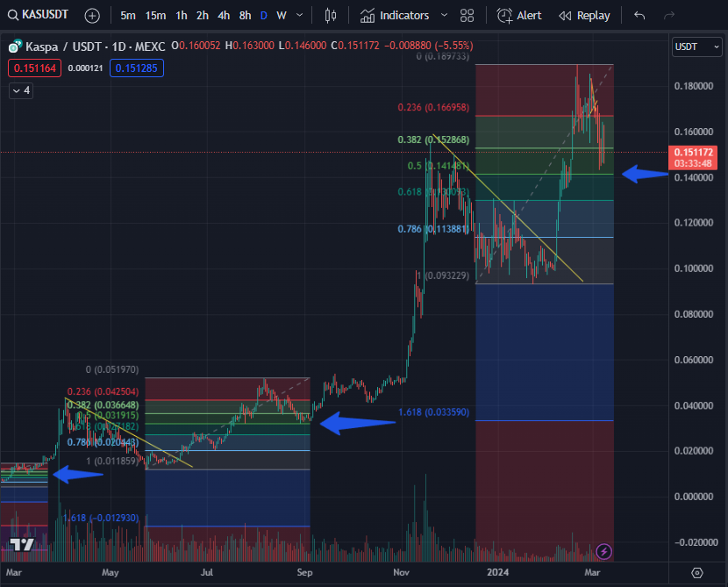The height and width of the screenshot is (587, 728).
Task: Select the daily D timeframe
Action: click(x=264, y=16)
